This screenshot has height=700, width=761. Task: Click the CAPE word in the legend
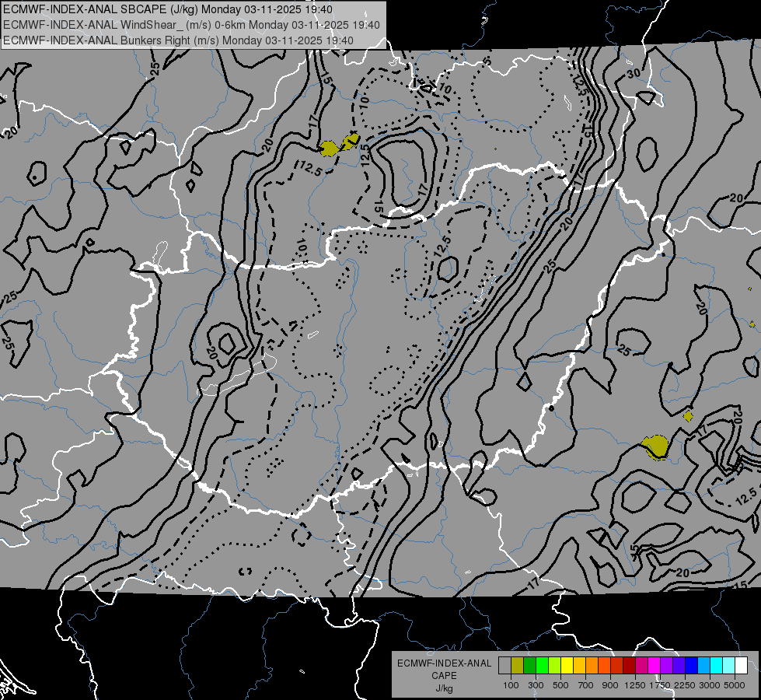coord(444,676)
